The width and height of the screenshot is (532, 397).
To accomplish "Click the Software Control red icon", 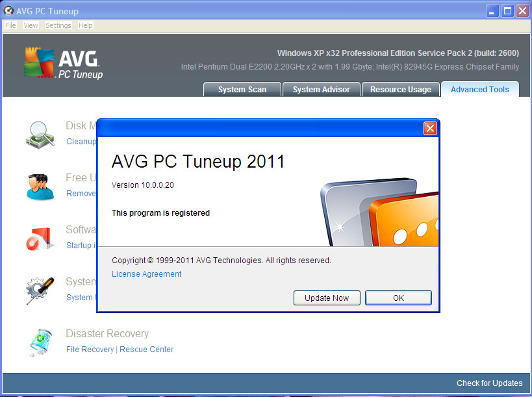I will (40, 239).
